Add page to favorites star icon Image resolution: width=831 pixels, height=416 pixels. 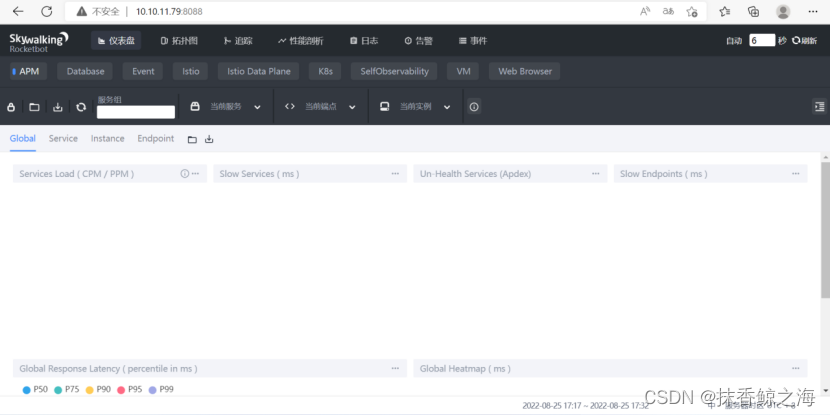tap(692, 11)
